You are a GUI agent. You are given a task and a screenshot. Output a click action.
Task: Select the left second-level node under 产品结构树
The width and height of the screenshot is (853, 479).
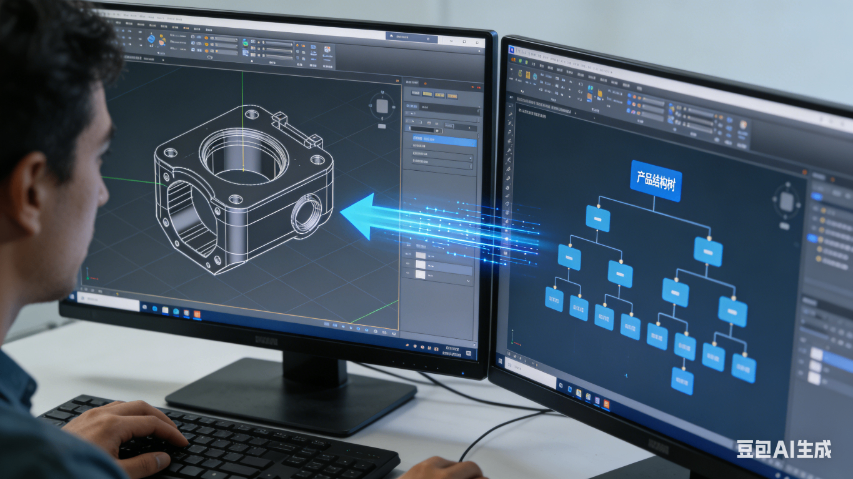(598, 218)
